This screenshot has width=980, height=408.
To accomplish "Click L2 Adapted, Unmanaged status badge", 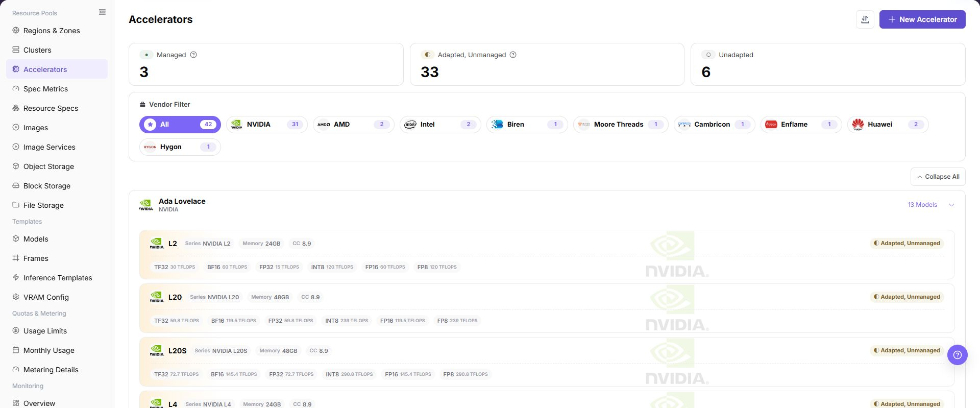I will [907, 244].
